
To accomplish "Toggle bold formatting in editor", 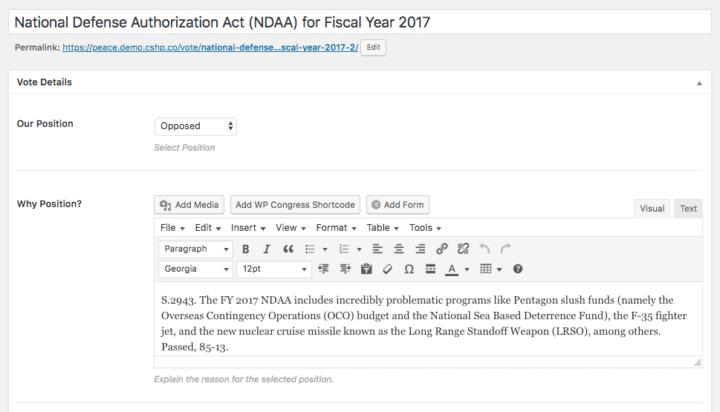I will point(246,248).
